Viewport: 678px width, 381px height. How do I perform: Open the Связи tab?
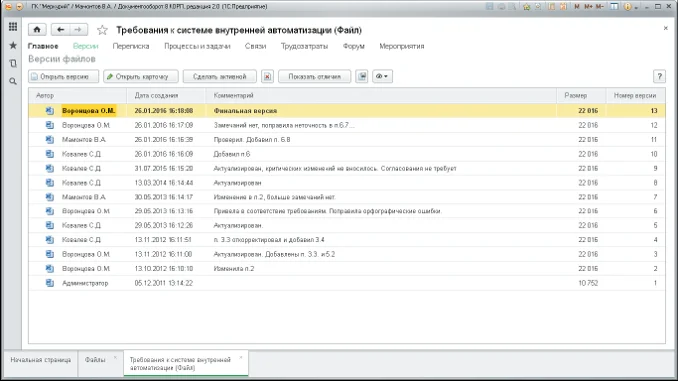pyautogui.click(x=256, y=46)
